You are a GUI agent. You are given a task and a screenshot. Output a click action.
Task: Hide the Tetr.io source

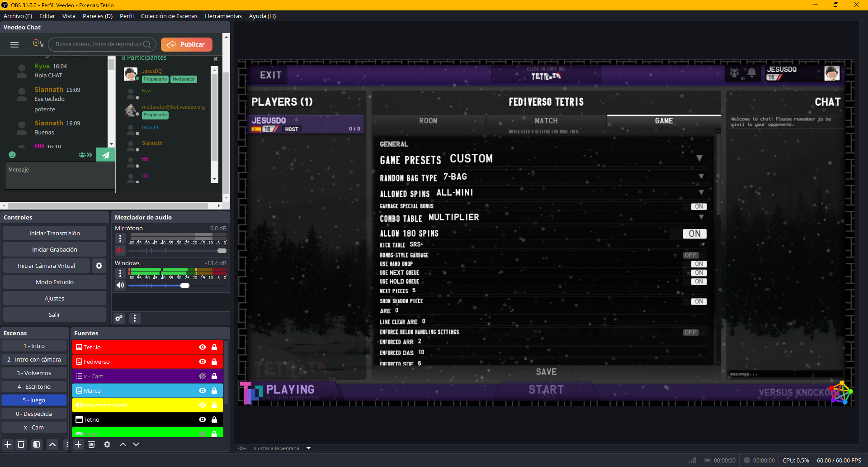(203, 347)
